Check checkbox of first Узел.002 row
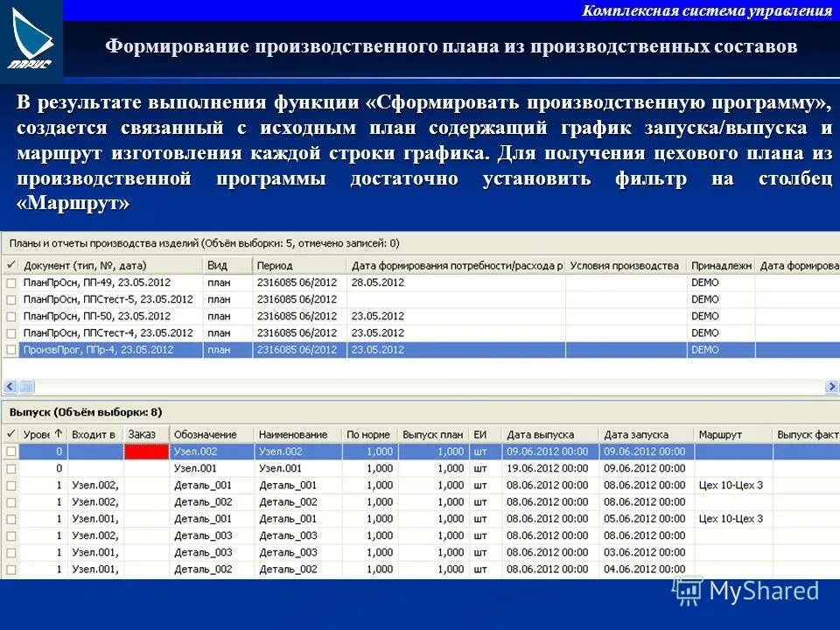 click(10, 451)
